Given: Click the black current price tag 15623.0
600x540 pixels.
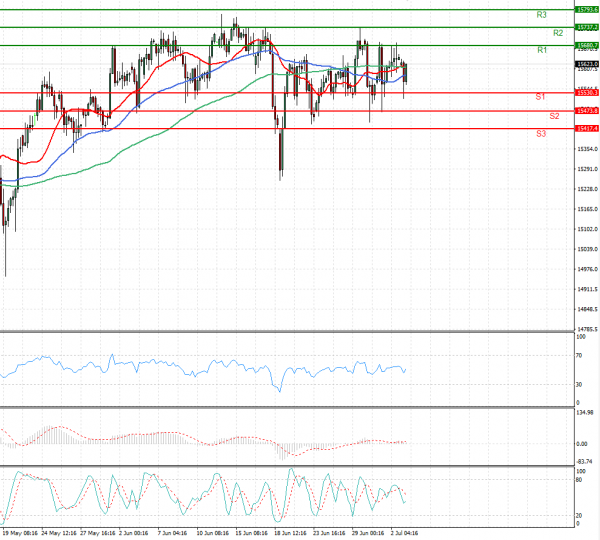Looking at the screenshot, I should (x=587, y=64).
